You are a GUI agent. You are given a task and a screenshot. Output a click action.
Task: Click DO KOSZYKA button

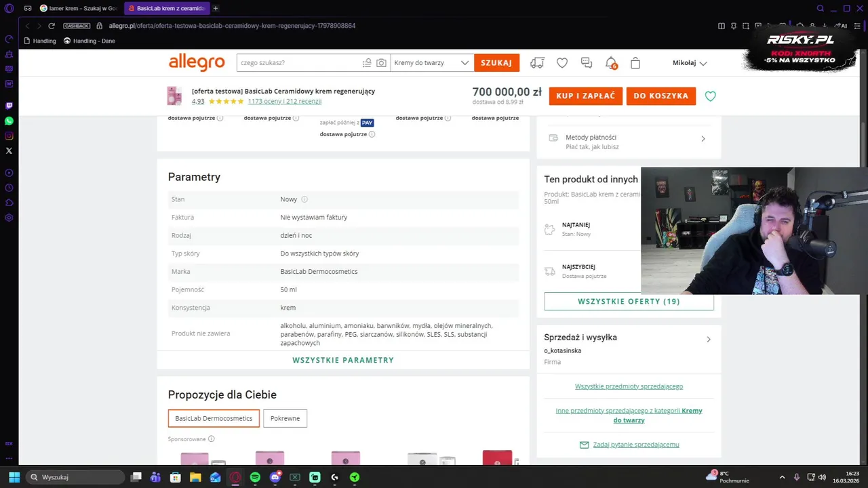pos(660,96)
